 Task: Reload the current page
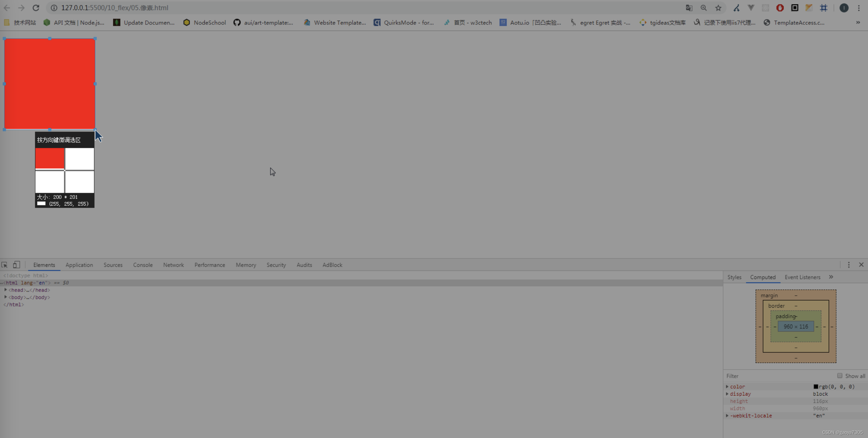point(36,8)
